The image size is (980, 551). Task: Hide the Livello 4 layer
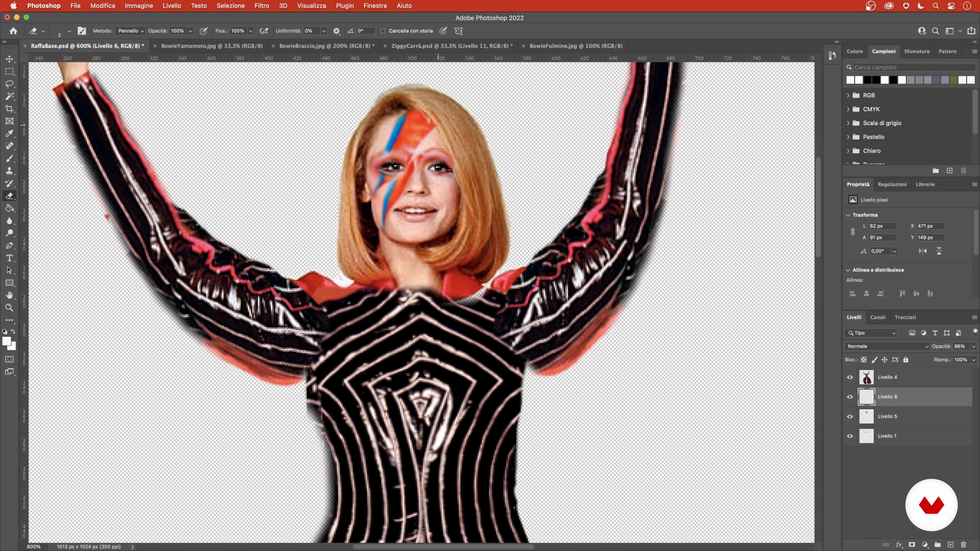tap(850, 377)
